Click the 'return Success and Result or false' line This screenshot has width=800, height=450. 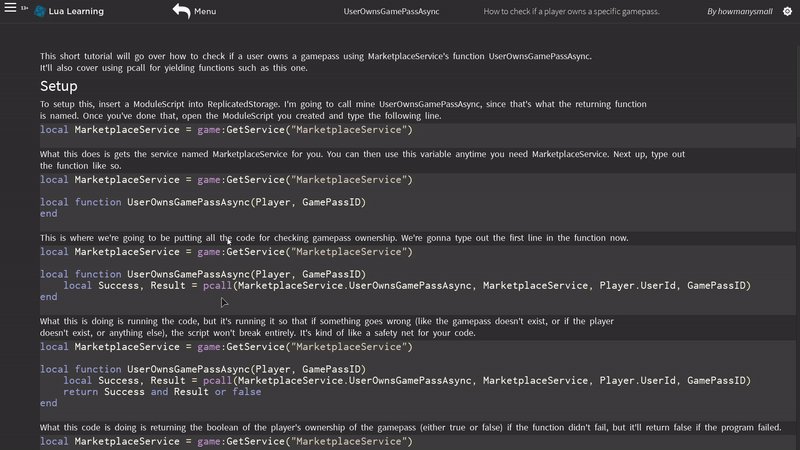pos(162,392)
